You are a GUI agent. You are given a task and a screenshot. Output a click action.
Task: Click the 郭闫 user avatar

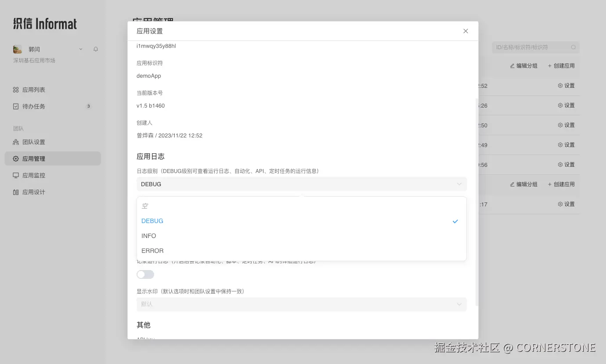[18, 49]
